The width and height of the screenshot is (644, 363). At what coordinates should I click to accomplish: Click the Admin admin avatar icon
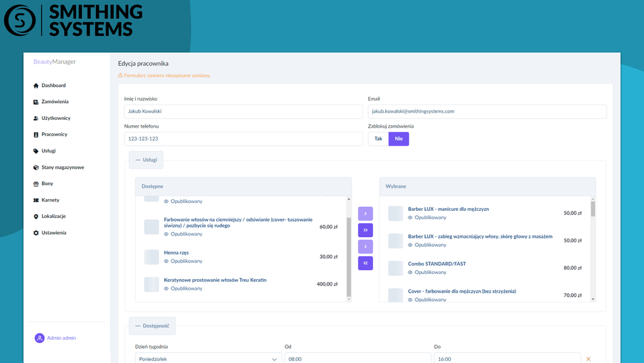click(x=39, y=338)
